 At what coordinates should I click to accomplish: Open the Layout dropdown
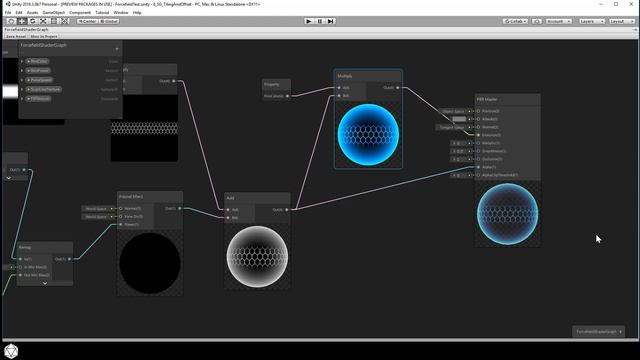coord(622,21)
